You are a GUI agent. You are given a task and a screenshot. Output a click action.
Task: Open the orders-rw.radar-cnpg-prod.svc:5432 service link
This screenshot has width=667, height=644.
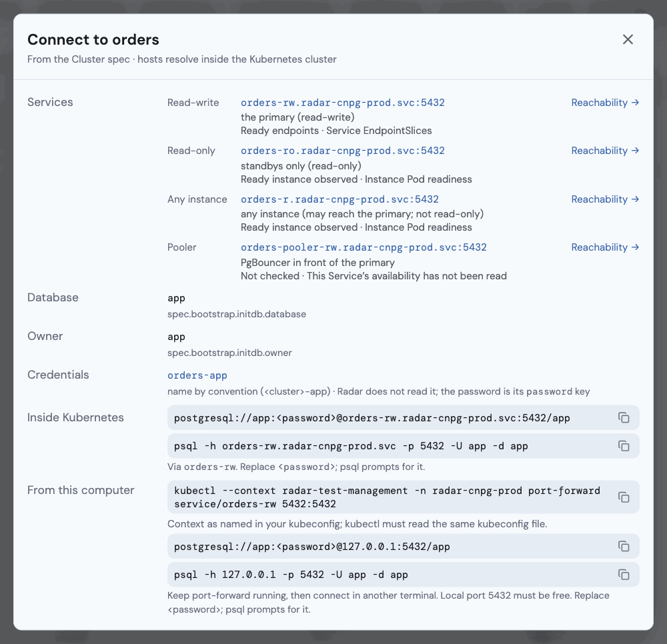point(342,103)
